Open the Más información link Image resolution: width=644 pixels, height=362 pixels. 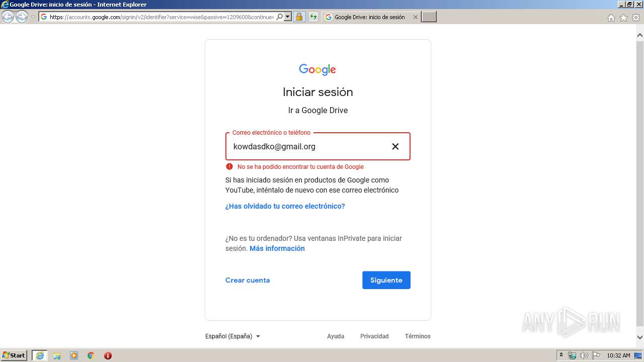click(x=277, y=248)
